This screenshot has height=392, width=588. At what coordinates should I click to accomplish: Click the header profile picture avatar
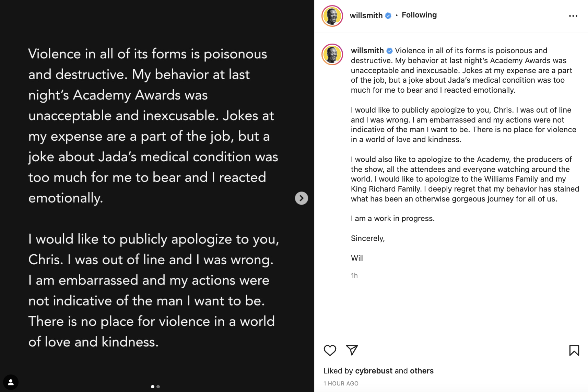point(332,16)
